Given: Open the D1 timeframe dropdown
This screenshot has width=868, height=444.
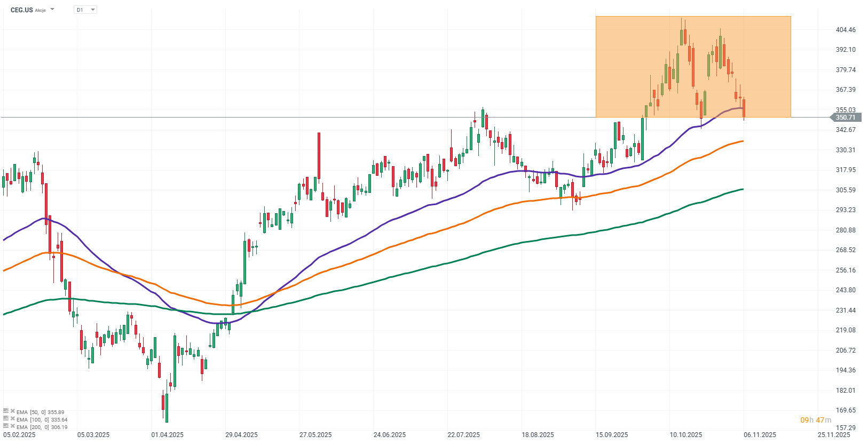Looking at the screenshot, I should click(x=85, y=10).
